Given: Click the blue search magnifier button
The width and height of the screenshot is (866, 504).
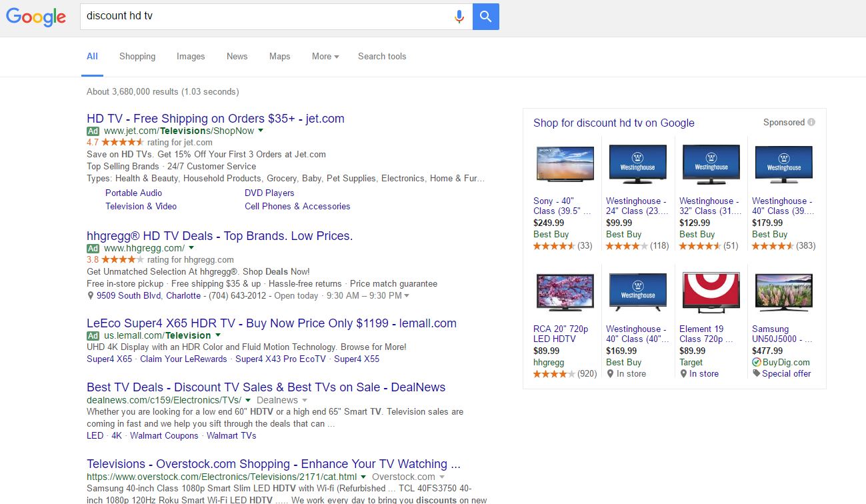Looking at the screenshot, I should [x=486, y=17].
